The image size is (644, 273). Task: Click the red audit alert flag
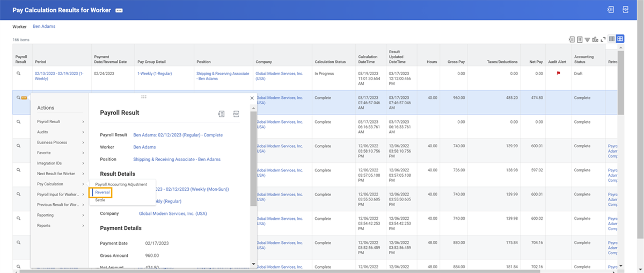click(558, 74)
